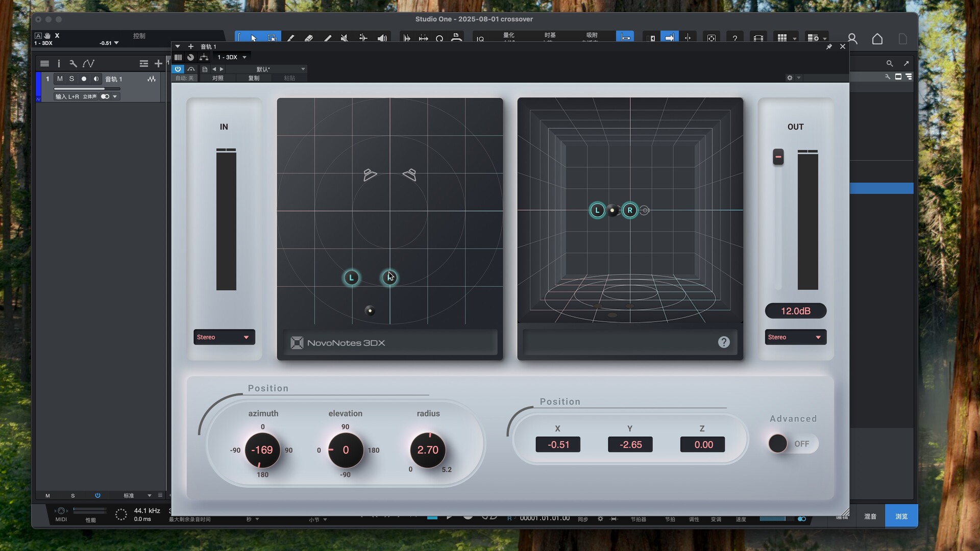Click the 复制 copy button
Screen dimensions: 980x551
(x=254, y=78)
